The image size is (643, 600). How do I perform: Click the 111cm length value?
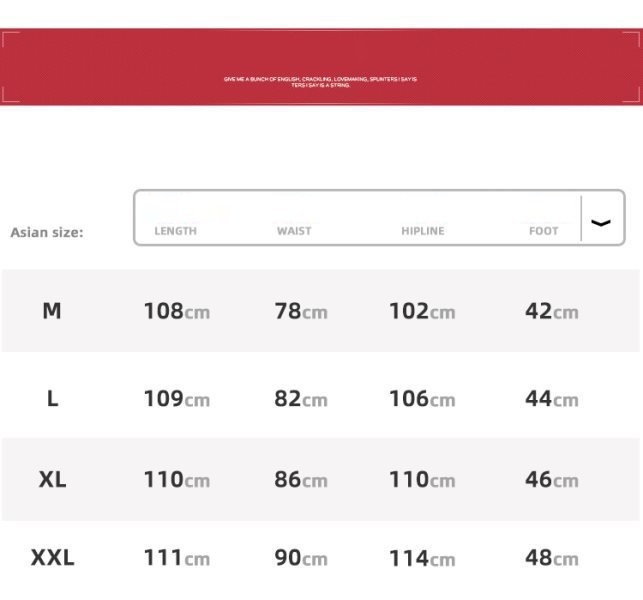point(176,558)
